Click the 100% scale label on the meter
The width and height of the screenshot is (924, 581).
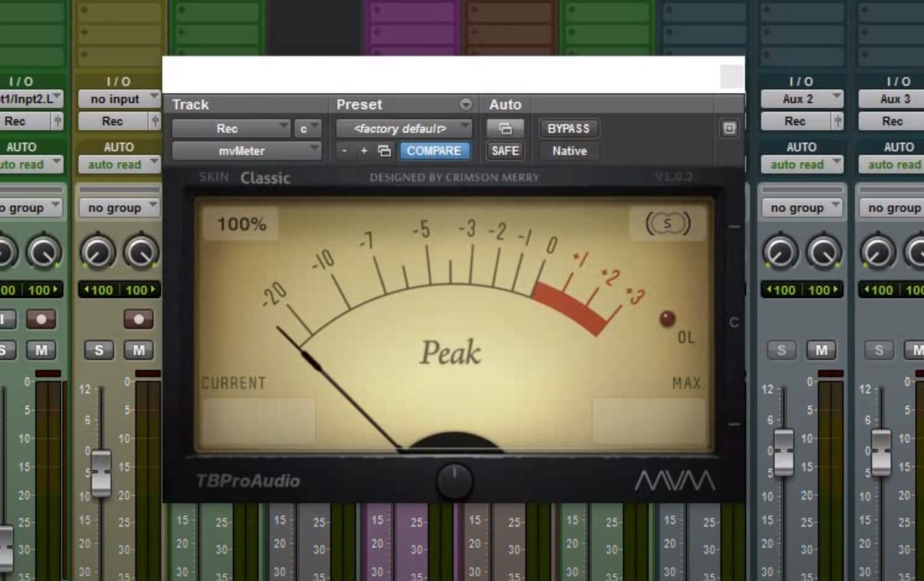(x=241, y=224)
